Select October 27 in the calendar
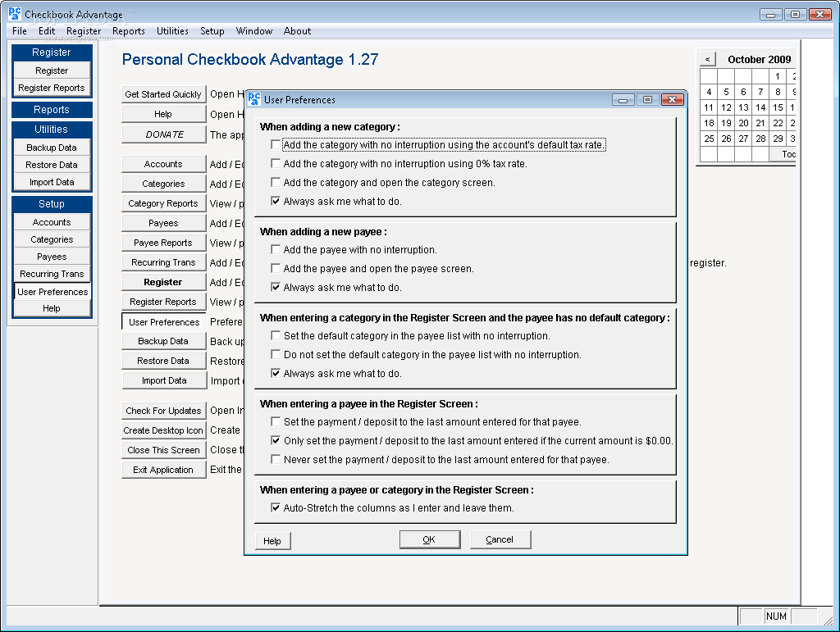Viewport: 840px width, 632px height. click(x=743, y=139)
